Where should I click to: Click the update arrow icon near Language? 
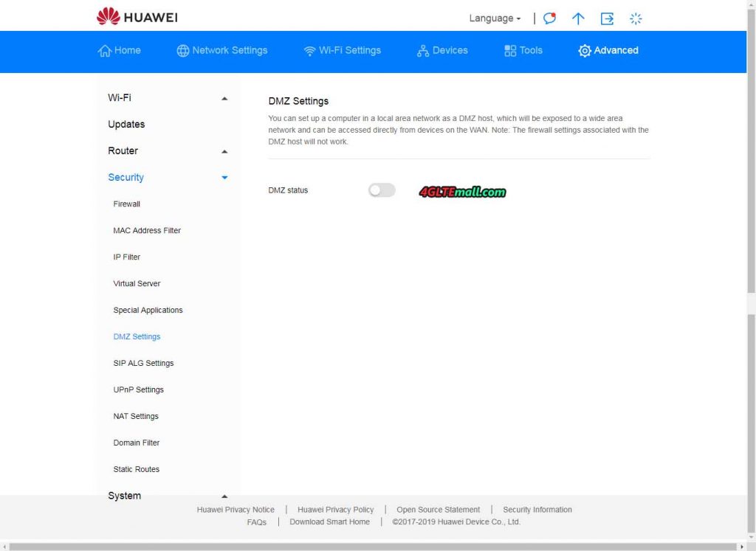(x=578, y=18)
